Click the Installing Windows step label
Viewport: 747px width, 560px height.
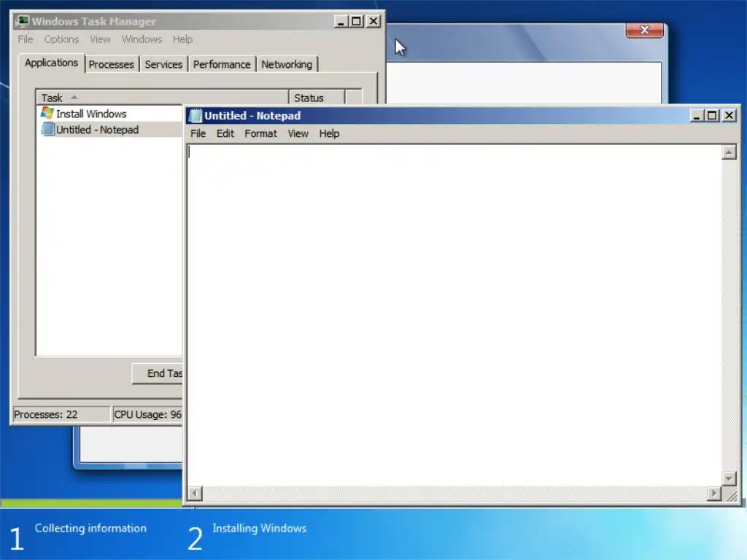tap(259, 528)
